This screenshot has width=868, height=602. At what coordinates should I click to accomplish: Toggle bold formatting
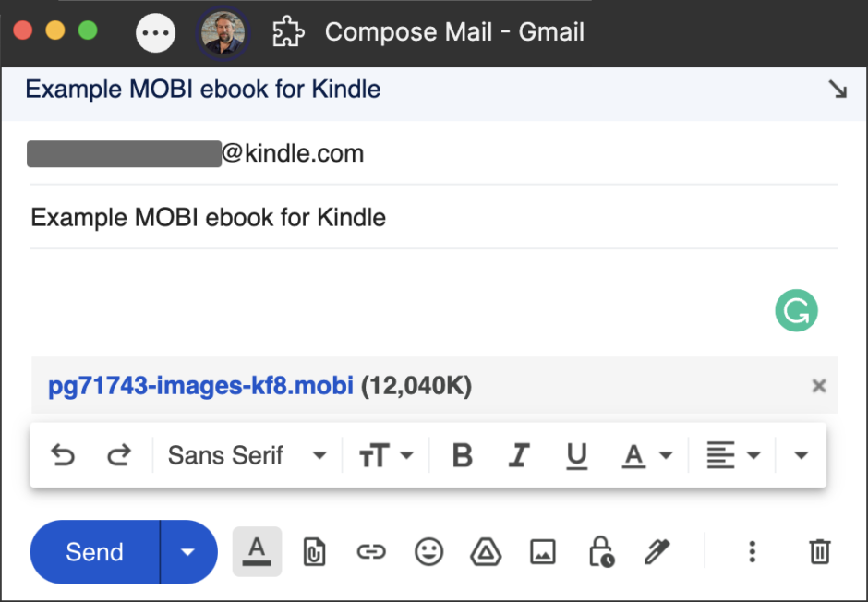[x=462, y=454]
